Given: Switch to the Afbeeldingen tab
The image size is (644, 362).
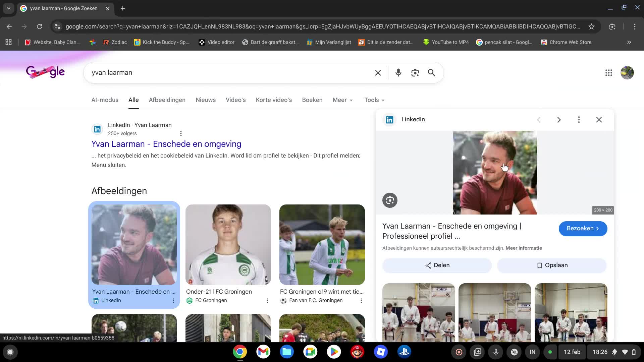Looking at the screenshot, I should point(167,100).
